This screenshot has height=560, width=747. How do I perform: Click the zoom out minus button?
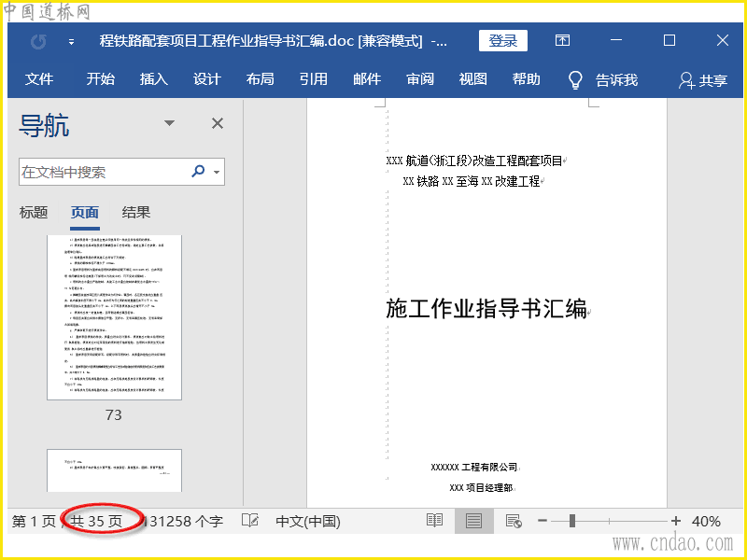coord(543,521)
